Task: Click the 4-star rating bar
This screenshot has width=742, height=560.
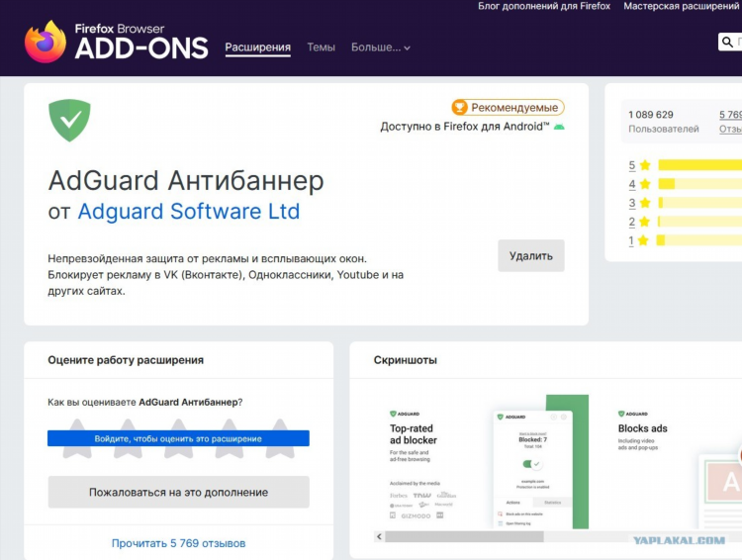Action: click(x=699, y=184)
